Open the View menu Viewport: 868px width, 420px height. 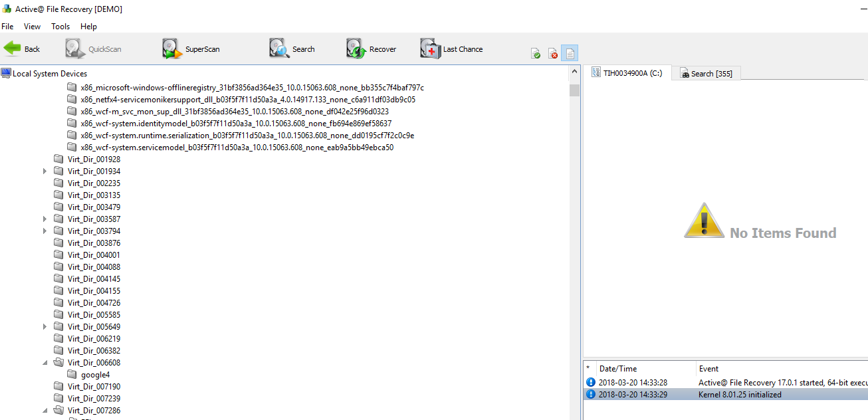pyautogui.click(x=32, y=27)
